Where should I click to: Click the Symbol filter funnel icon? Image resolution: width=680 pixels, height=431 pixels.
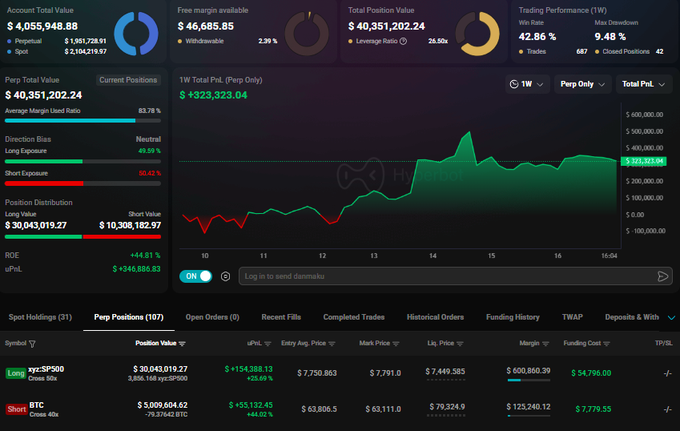[x=32, y=344]
